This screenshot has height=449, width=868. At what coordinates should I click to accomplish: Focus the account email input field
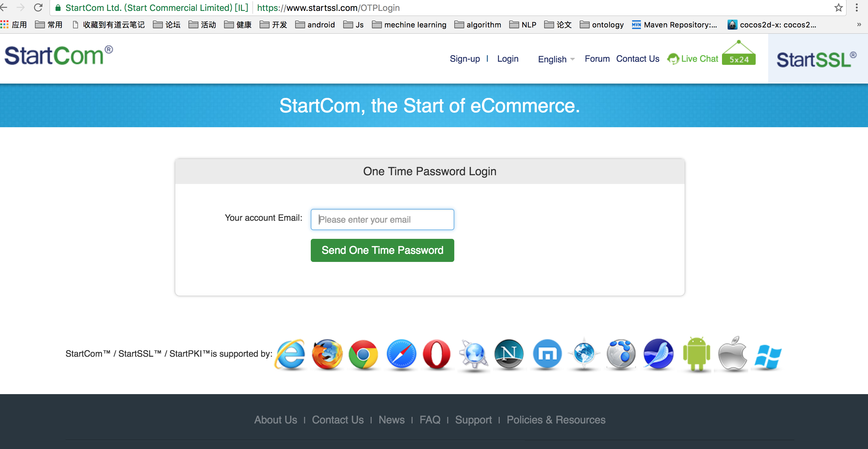(382, 220)
